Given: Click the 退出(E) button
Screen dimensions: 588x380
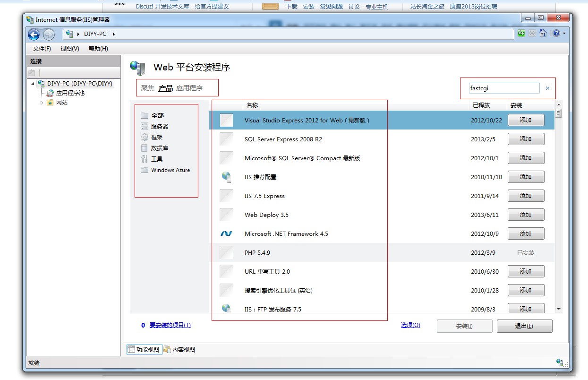Looking at the screenshot, I should (x=524, y=326).
